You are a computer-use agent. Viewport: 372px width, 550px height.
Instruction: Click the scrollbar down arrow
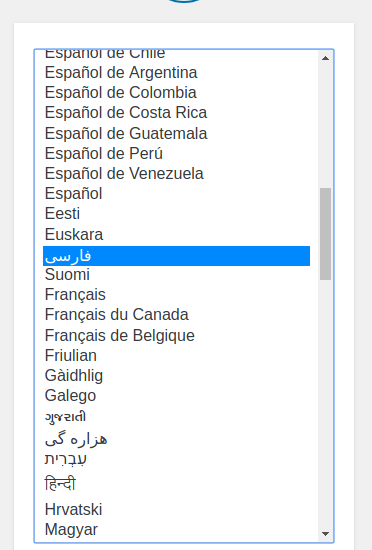coord(325,534)
